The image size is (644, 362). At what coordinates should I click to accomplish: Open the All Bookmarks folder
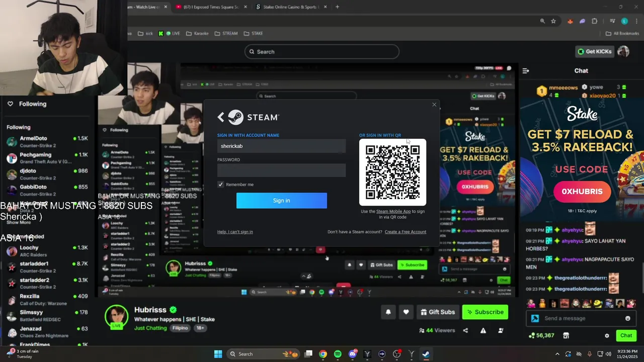pyautogui.click(x=622, y=33)
